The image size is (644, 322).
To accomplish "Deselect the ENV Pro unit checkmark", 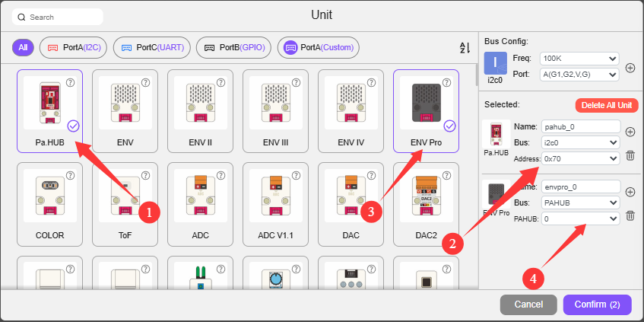I will coord(449,126).
